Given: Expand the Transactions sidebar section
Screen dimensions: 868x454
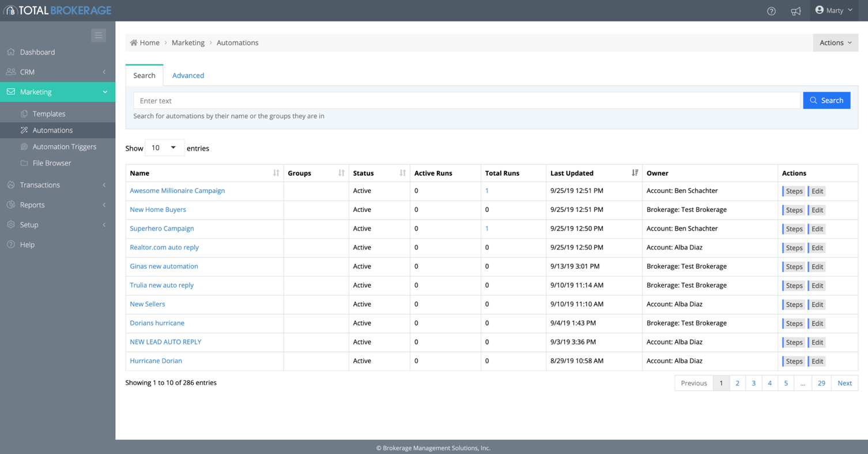Looking at the screenshot, I should pos(58,185).
